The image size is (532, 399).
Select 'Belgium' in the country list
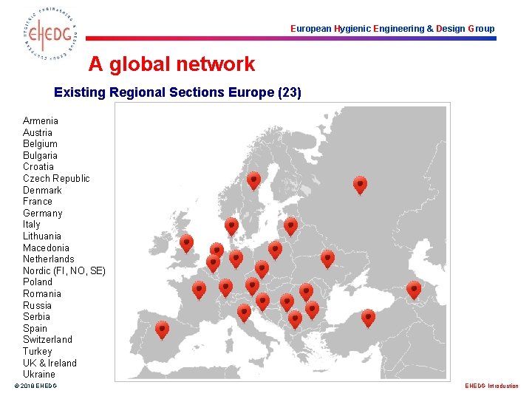click(x=40, y=144)
